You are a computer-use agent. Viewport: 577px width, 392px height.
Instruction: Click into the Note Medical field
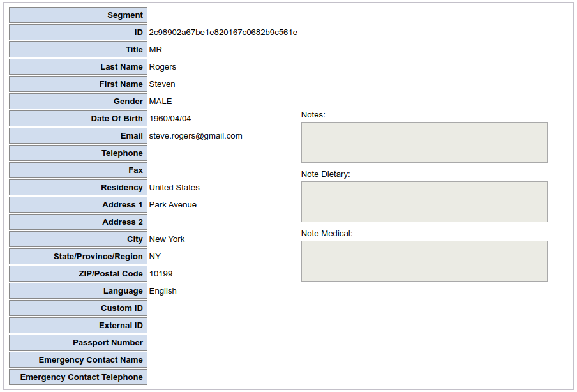[424, 261]
